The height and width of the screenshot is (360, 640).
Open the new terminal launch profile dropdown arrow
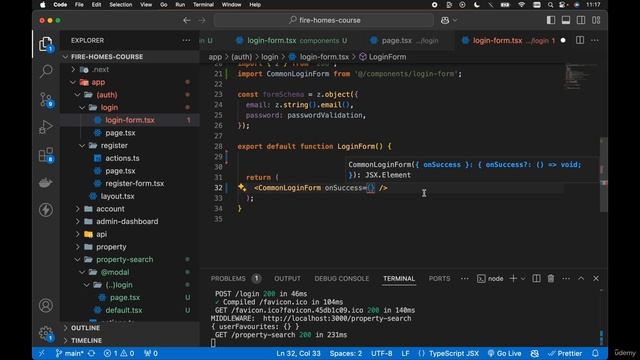523,278
